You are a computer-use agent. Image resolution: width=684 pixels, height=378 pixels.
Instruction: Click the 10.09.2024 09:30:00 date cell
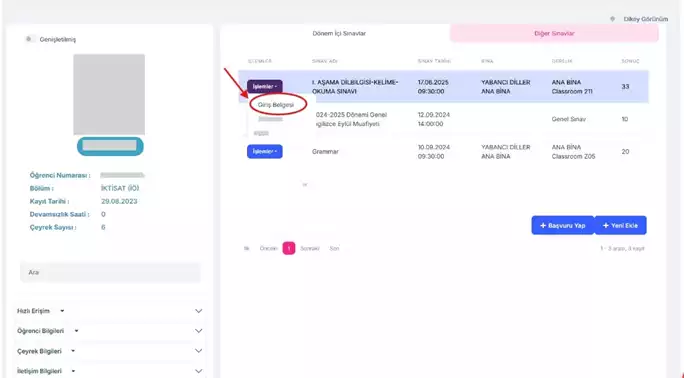[x=434, y=152]
